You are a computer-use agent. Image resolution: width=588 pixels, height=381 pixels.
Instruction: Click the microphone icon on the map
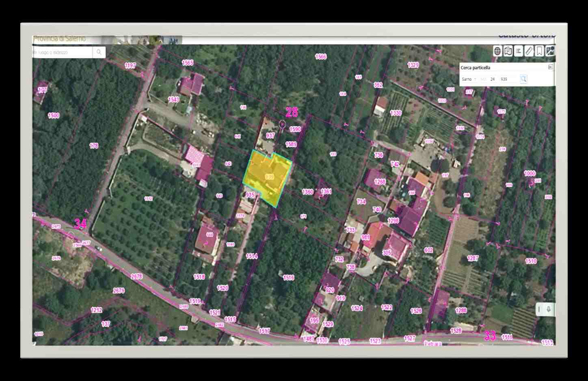[x=549, y=310]
